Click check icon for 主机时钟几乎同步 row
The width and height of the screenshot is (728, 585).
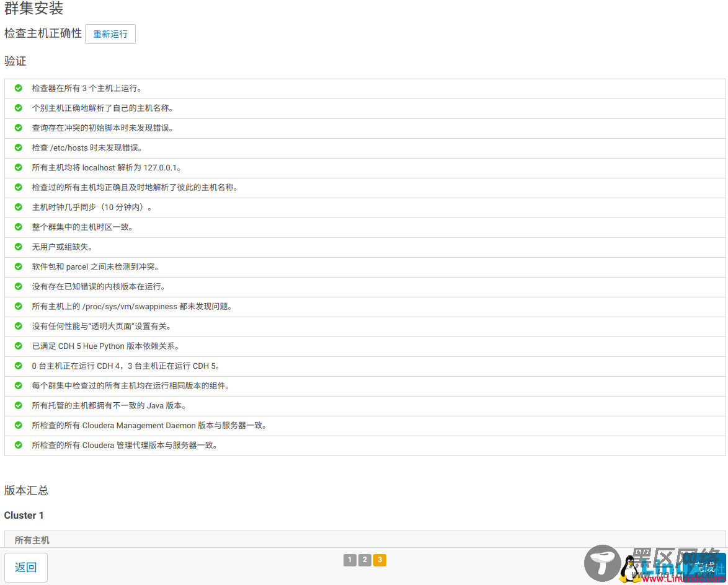click(18, 207)
